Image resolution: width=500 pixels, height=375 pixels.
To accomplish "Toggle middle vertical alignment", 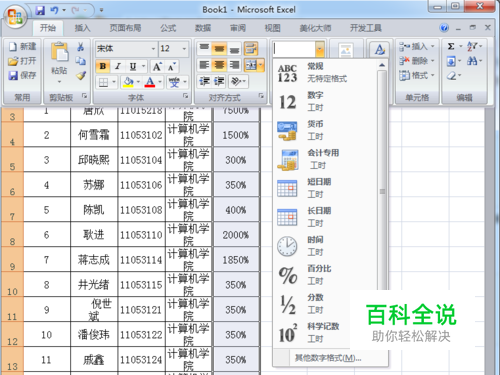I will pyautogui.click(x=219, y=49).
